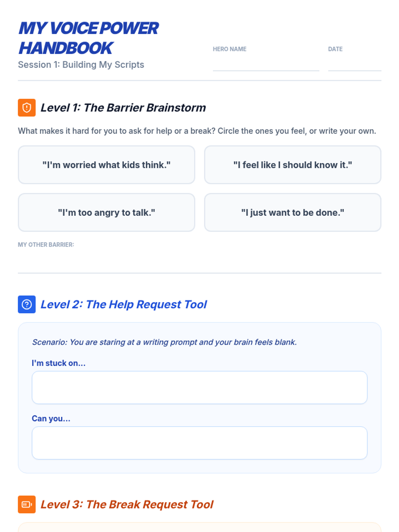This screenshot has height=532, width=399.
Task: Select the "I feel like I should know it" card
Action: (x=293, y=165)
